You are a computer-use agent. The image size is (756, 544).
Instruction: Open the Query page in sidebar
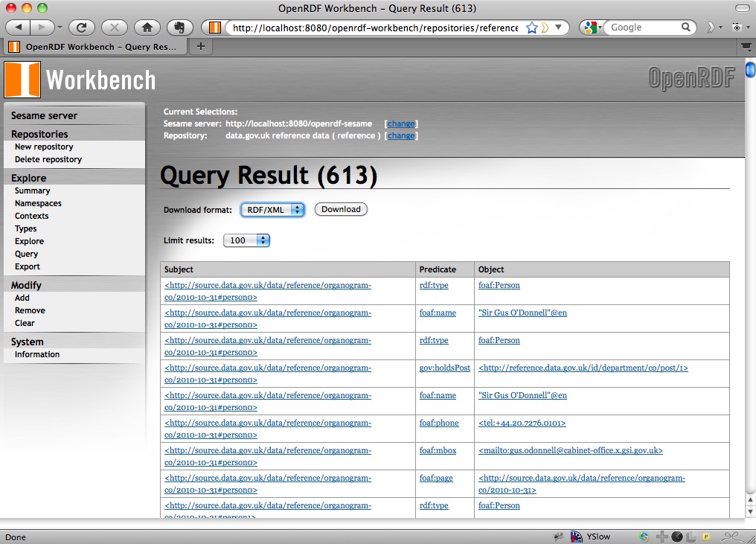[27, 254]
